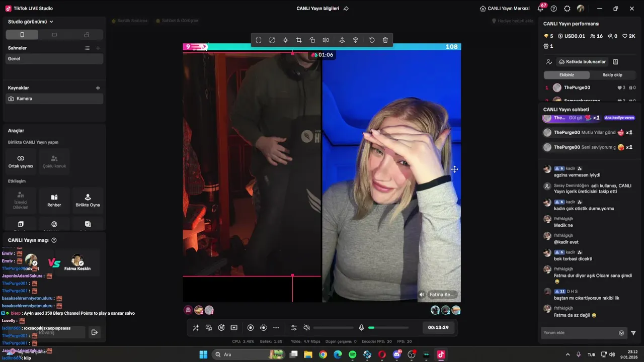
Task: Click the rankings icon right of Katkıda bulunanlar
Action: 615,62
